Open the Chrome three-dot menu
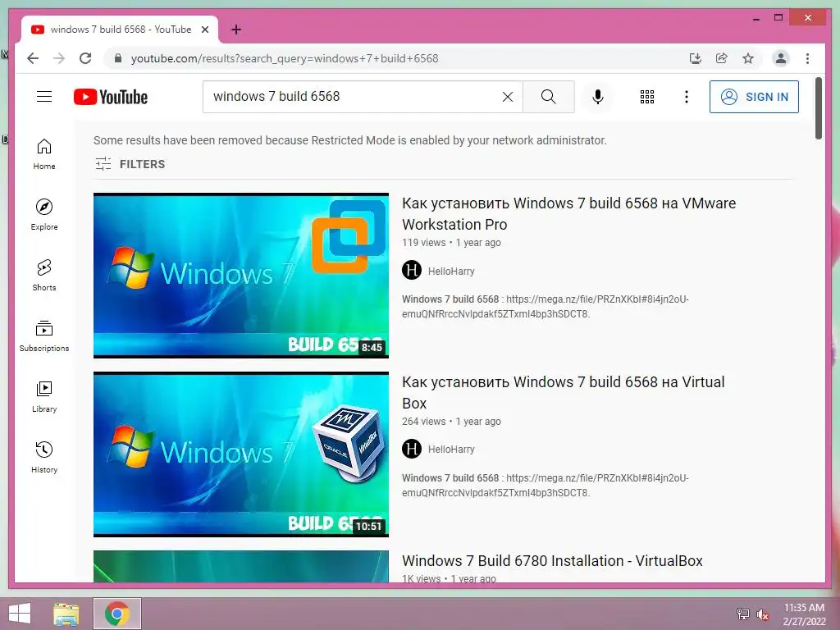The height and width of the screenshot is (630, 840). tap(807, 58)
